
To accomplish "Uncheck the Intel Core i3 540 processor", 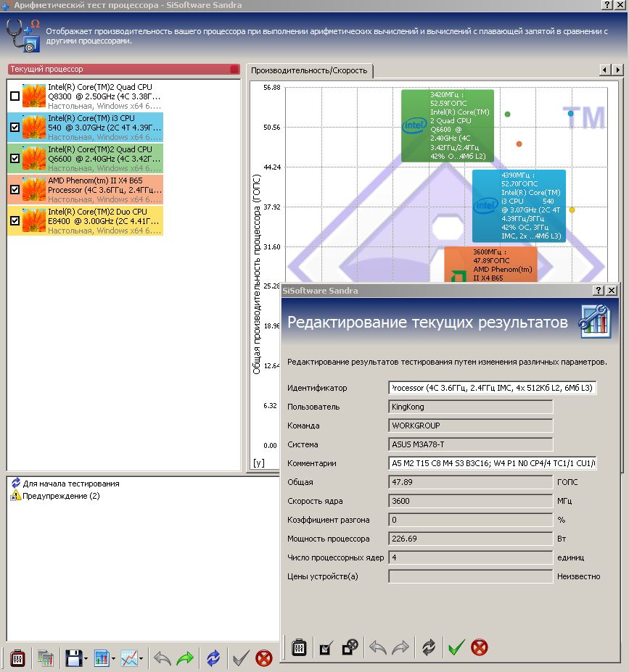I will pos(15,128).
